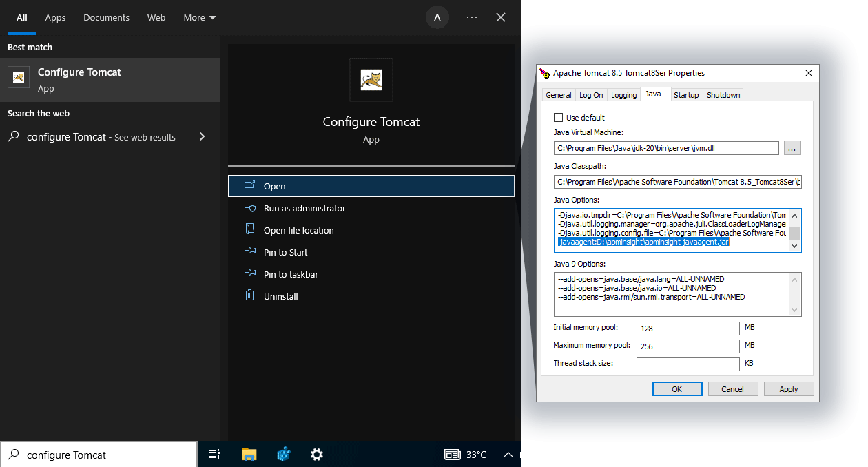Open Settings gear icon on taskbar
Screen dimensions: 868x467
317,455
